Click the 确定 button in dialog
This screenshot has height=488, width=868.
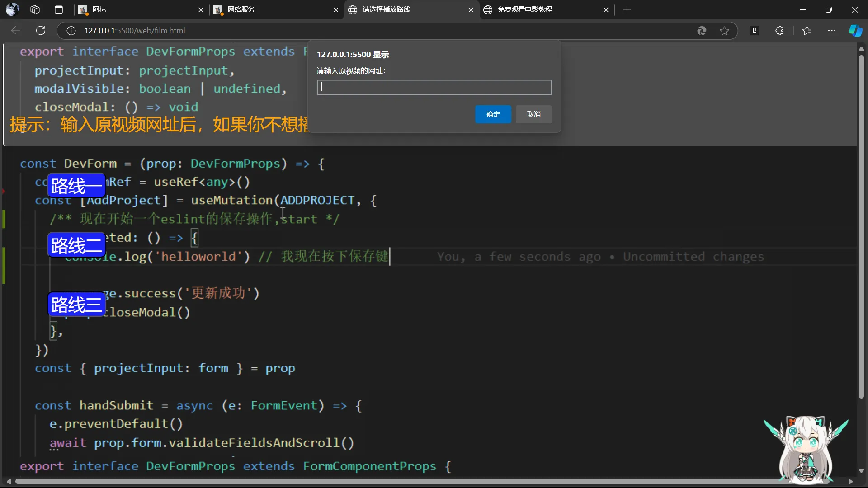(493, 114)
